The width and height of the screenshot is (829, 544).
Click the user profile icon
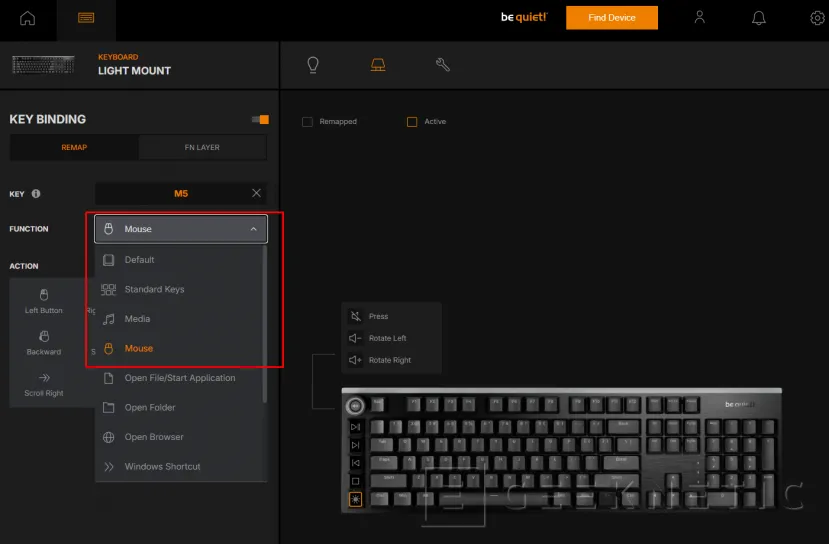[x=700, y=18]
